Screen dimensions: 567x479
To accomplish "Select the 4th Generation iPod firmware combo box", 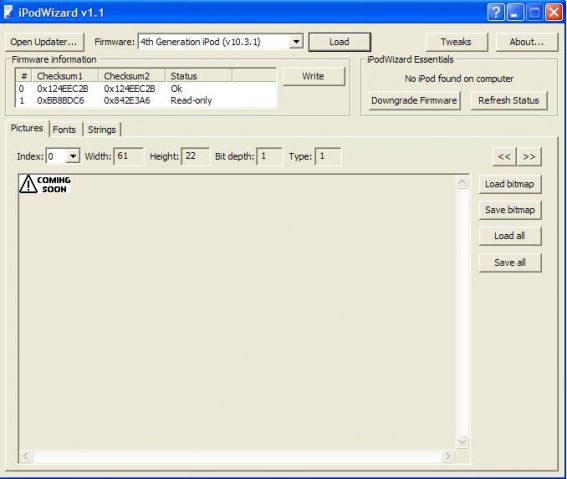I will (220, 42).
